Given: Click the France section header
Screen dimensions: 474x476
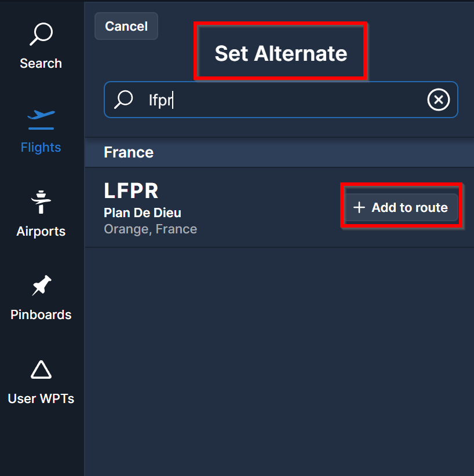Looking at the screenshot, I should [x=129, y=152].
